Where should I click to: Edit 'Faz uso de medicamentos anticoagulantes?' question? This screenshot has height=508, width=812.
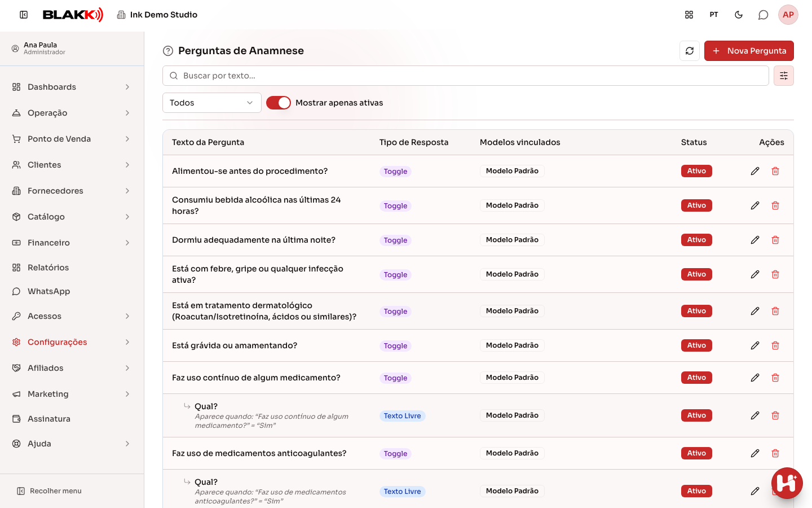755,453
